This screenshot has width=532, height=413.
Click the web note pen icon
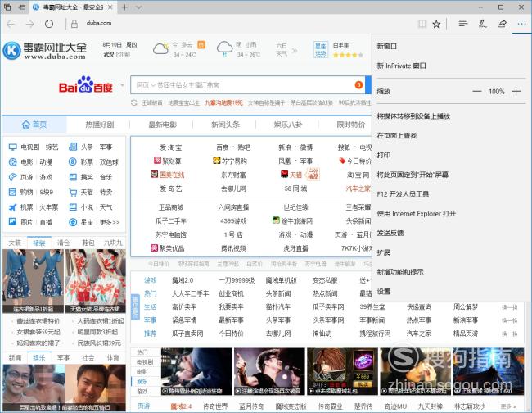click(x=482, y=24)
